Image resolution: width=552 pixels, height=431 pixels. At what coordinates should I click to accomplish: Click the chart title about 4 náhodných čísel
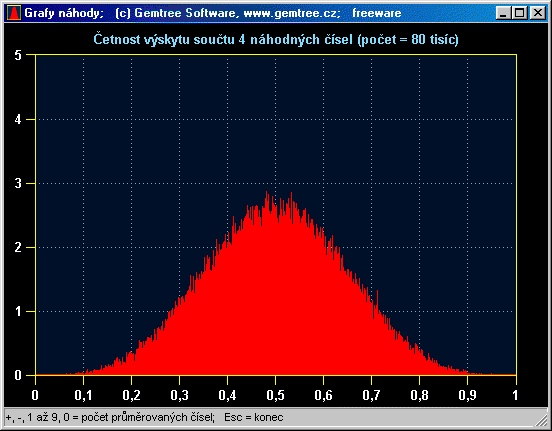(x=276, y=39)
